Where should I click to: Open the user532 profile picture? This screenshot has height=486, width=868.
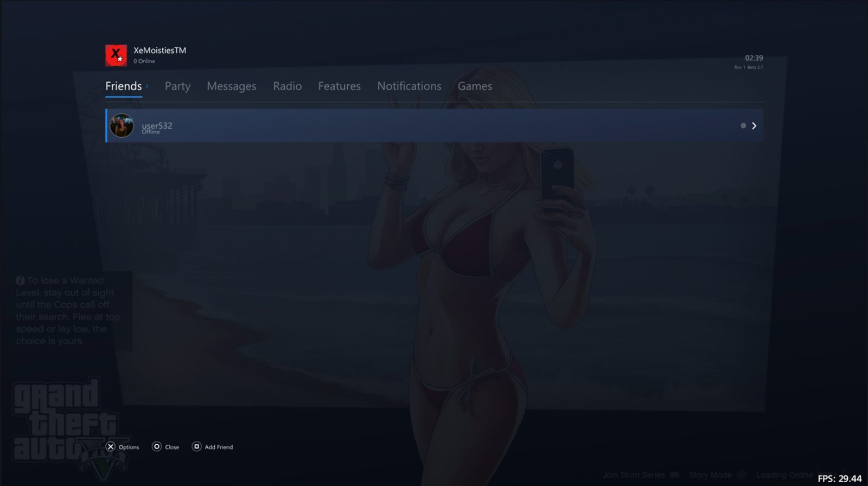pyautogui.click(x=122, y=125)
